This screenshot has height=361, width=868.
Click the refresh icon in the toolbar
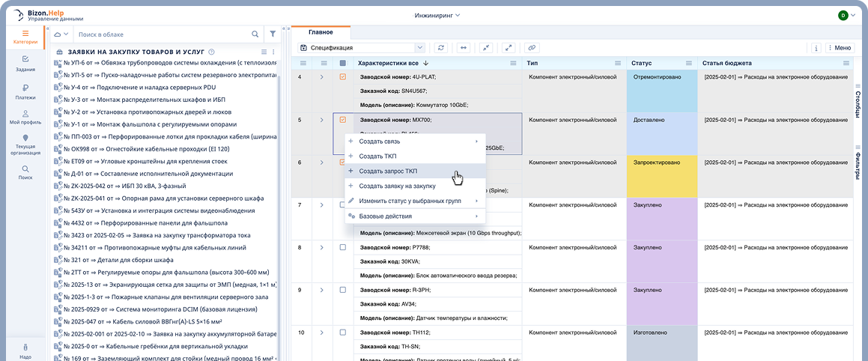tap(441, 48)
